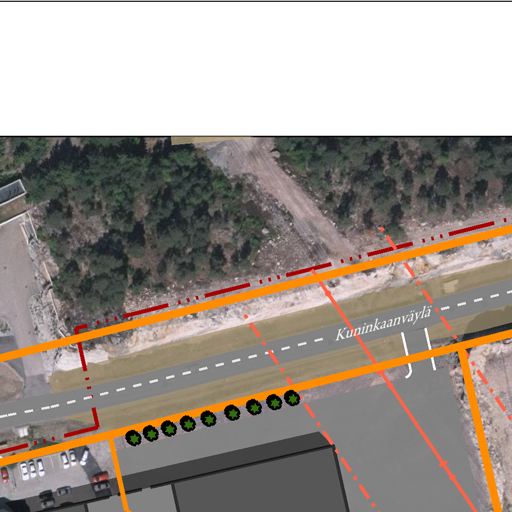
Task: Click the blank white area above the map
Action: coord(256,68)
